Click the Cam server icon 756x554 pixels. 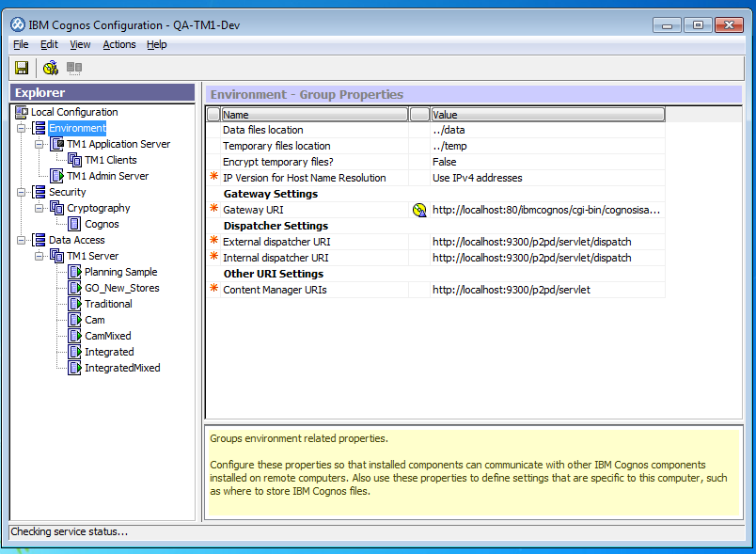point(74,320)
